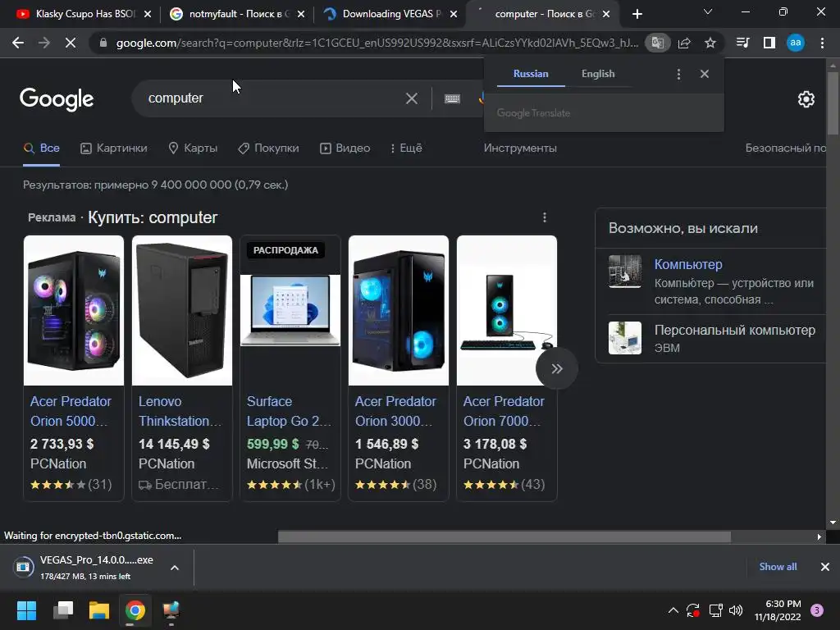Open VEGAS_Pro_14.0.0 download item
This screenshot has height=630, width=840.
(97, 568)
